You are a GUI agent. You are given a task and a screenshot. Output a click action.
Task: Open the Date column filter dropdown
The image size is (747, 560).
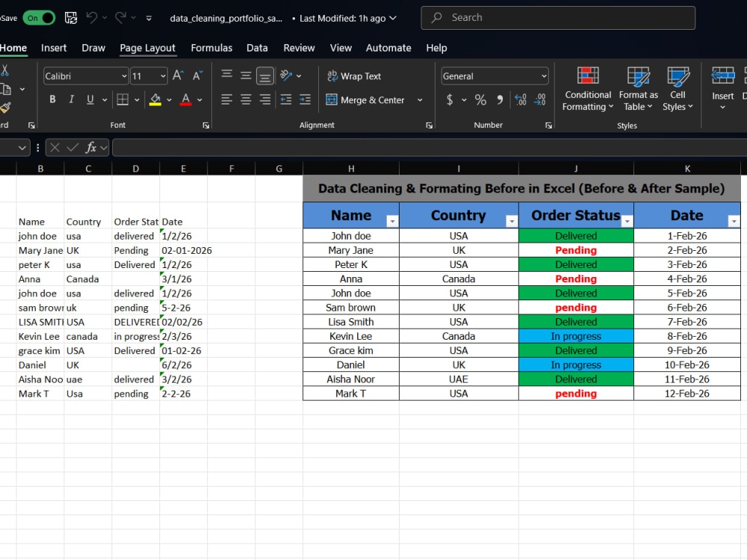click(x=734, y=221)
